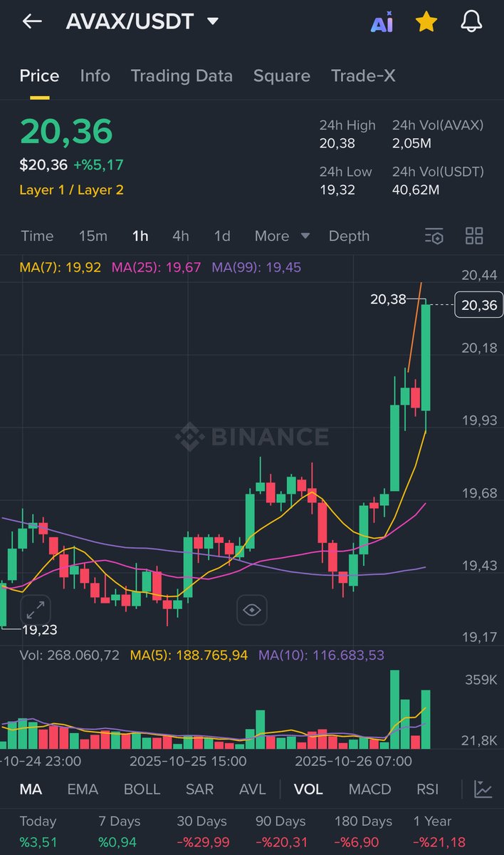
Task: Tap the 24h Low value 19,32
Action: pyautogui.click(x=337, y=190)
